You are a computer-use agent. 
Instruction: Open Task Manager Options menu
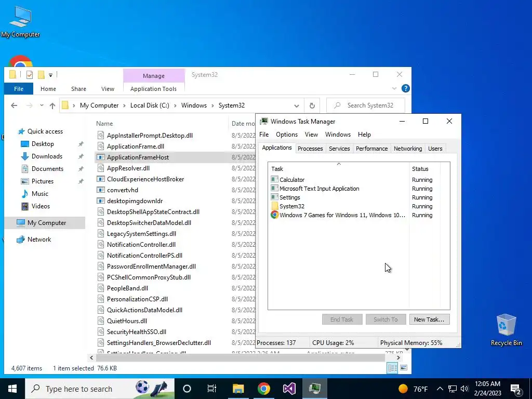[287, 135]
